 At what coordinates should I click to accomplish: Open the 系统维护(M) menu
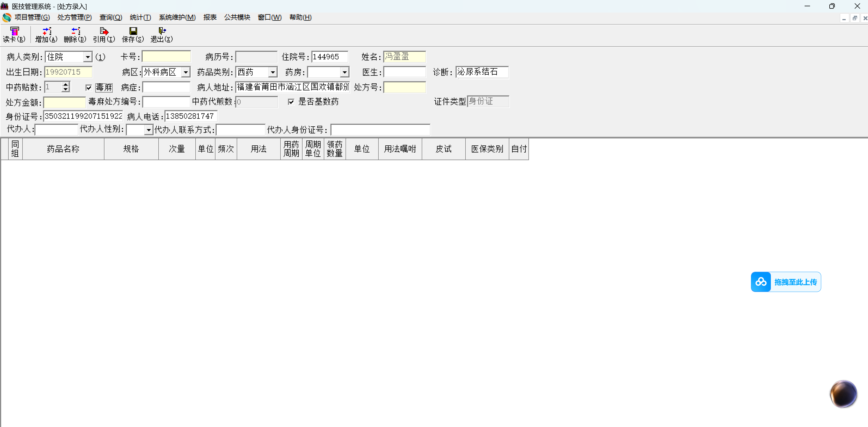[x=177, y=17]
